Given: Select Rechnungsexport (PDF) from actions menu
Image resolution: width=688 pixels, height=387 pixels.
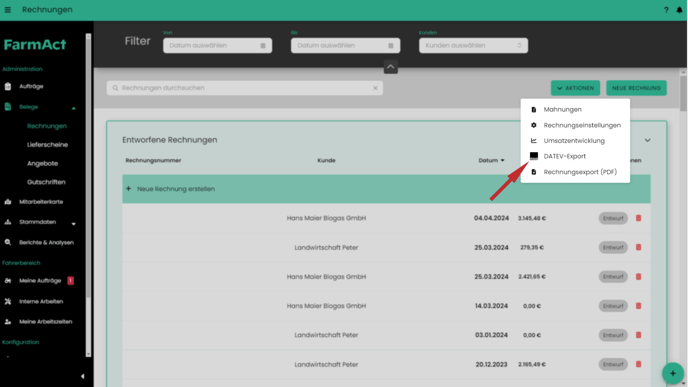Looking at the screenshot, I should click(575, 172).
